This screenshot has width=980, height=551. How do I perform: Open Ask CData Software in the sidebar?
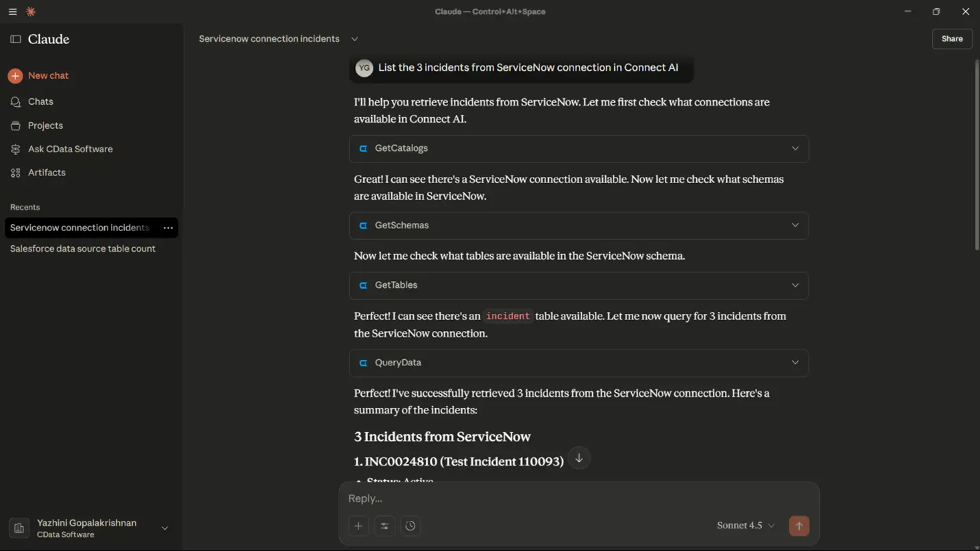tap(71, 149)
